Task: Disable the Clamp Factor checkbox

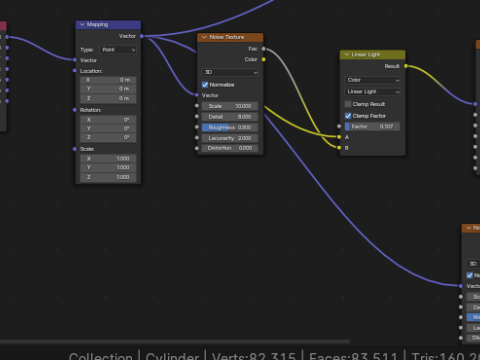Action: 348,116
